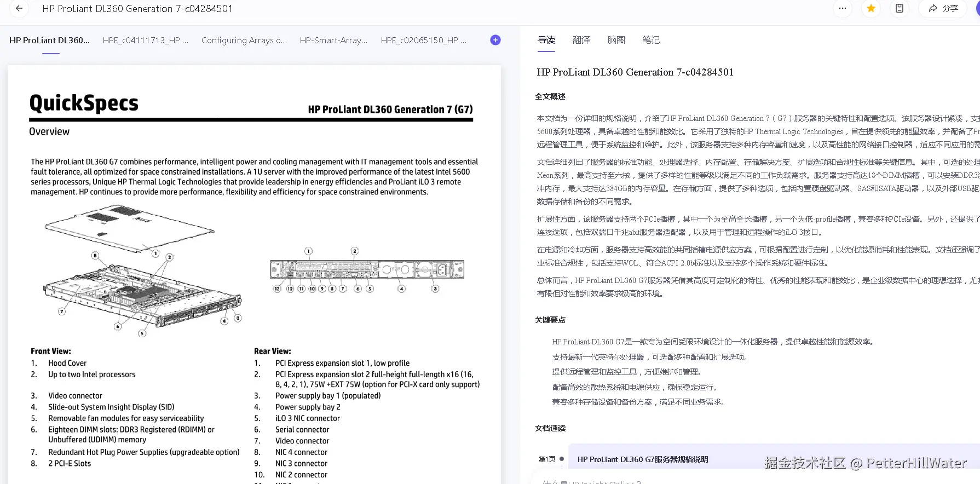Click 'Video connector' in Front View list
Screen dimensions: 980x484
click(x=75, y=396)
